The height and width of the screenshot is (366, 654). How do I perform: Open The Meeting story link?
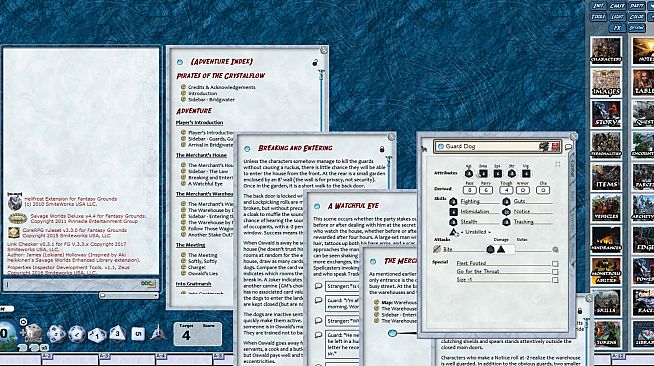(x=202, y=255)
